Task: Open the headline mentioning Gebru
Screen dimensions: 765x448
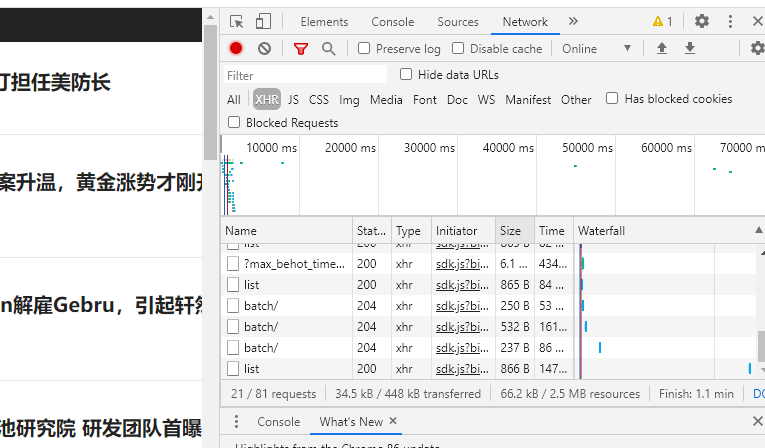Action: click(x=101, y=305)
